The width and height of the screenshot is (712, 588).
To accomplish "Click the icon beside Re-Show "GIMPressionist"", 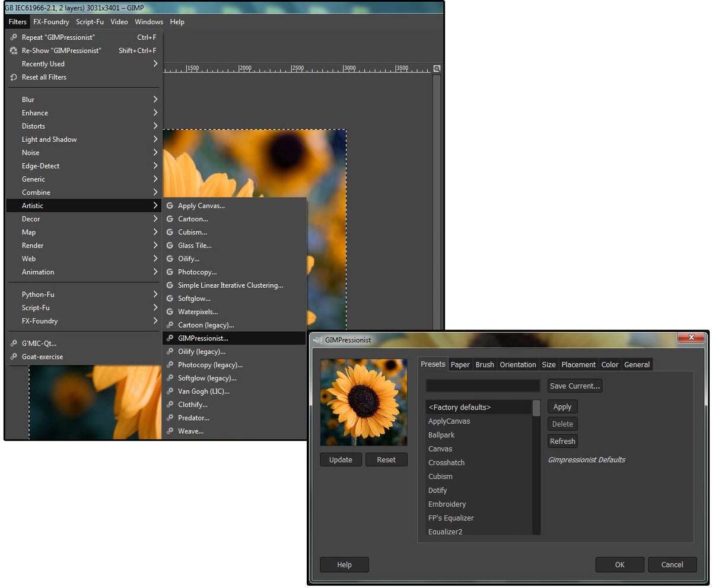I will coord(14,50).
